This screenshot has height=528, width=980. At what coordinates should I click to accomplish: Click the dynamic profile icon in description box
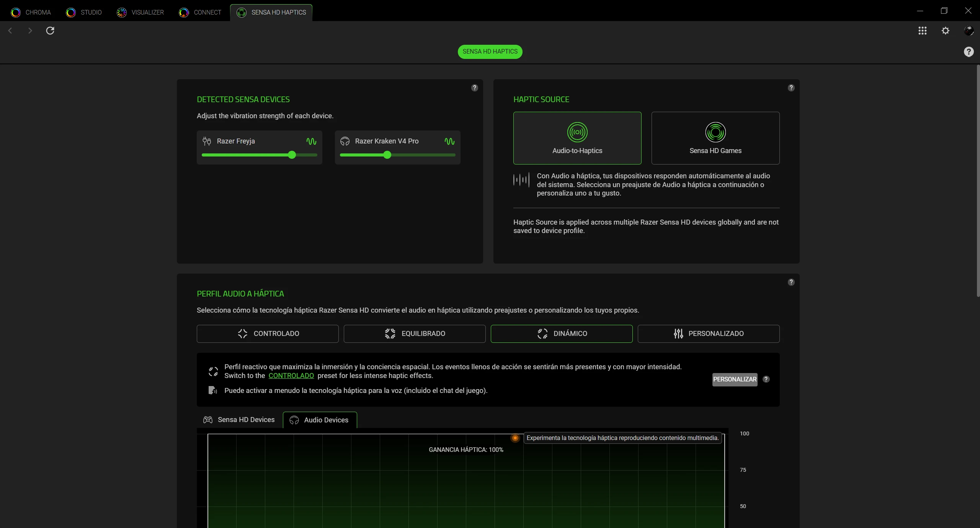point(213,372)
